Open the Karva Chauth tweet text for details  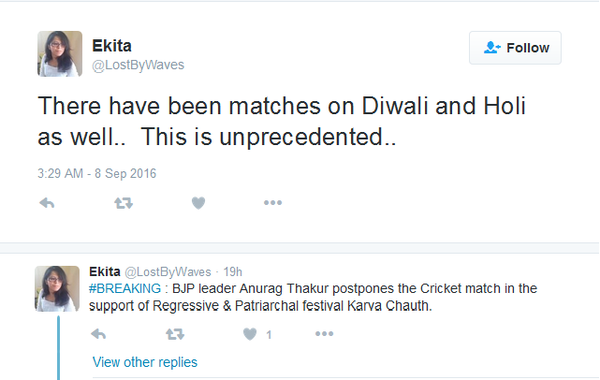313,297
